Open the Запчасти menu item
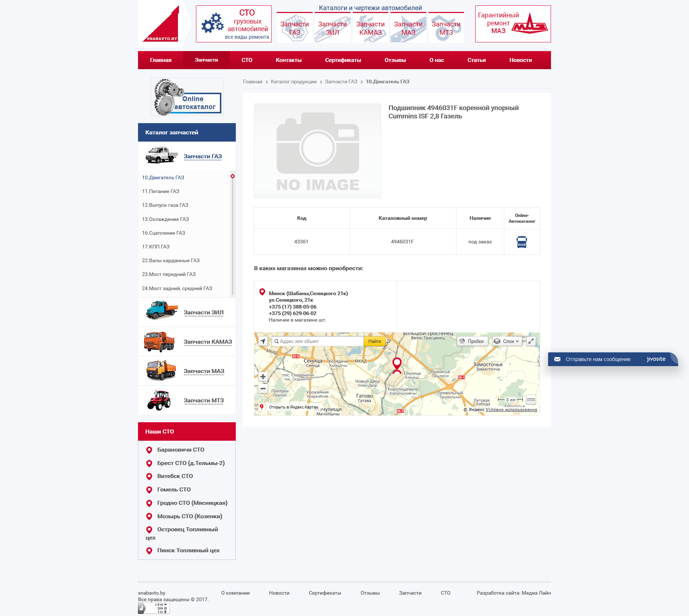 (x=206, y=60)
